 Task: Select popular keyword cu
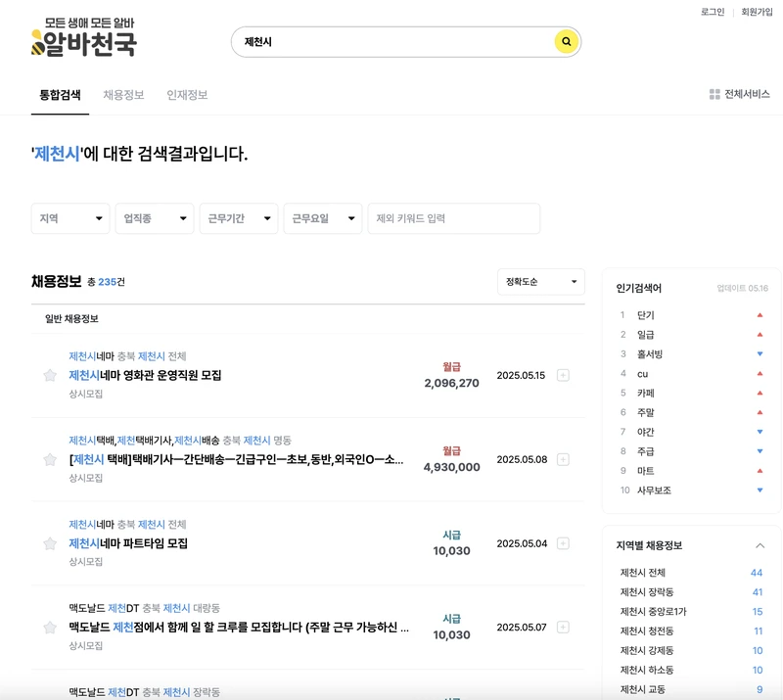[643, 374]
